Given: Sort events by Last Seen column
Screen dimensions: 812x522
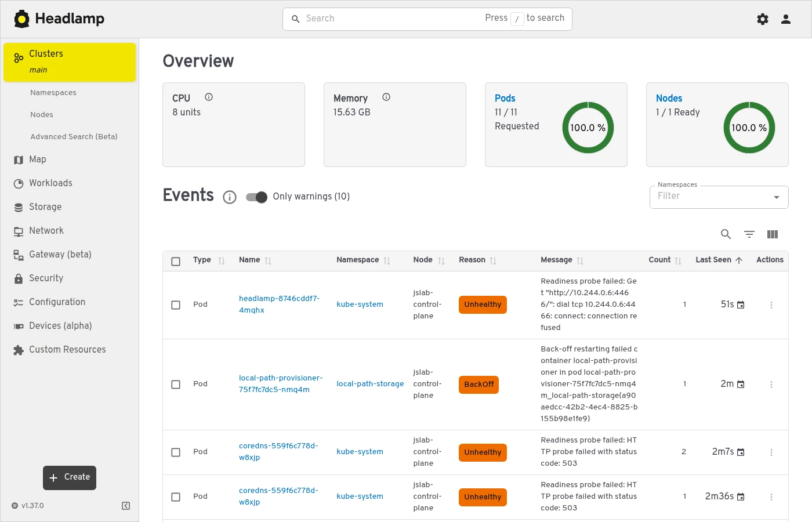Looking at the screenshot, I should pos(739,260).
